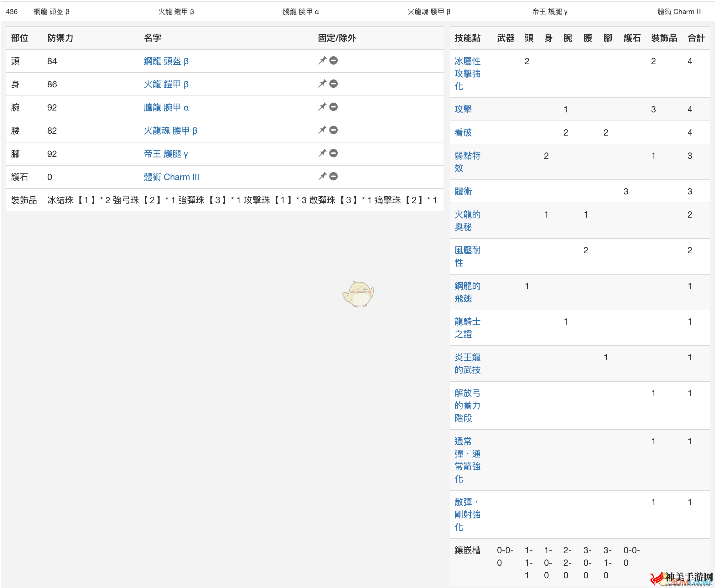
Task: Click the waist slot value 3-0-0
Action: click(587, 563)
